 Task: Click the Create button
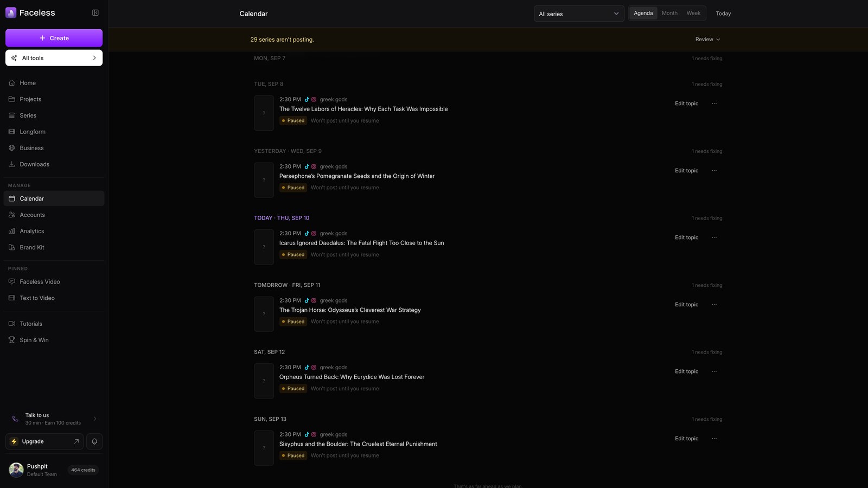click(54, 38)
